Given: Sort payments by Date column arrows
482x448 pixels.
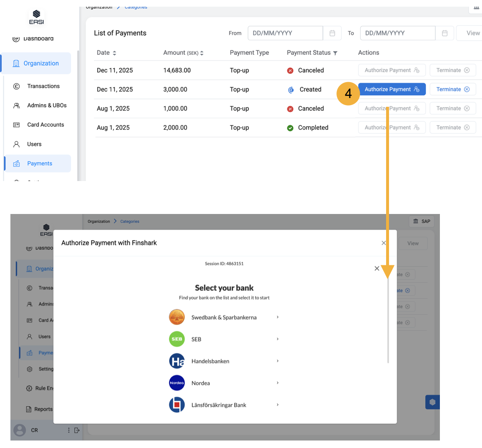Looking at the screenshot, I should [x=115, y=53].
